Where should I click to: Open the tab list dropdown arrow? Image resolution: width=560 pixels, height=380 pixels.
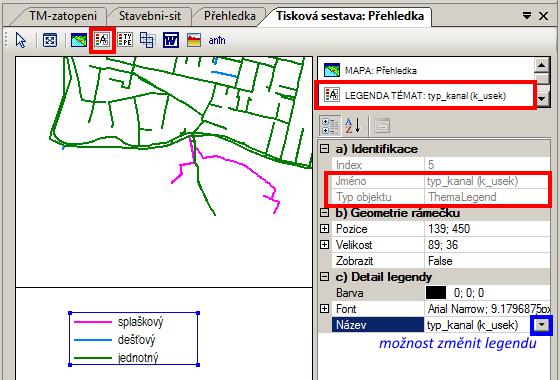(x=527, y=16)
